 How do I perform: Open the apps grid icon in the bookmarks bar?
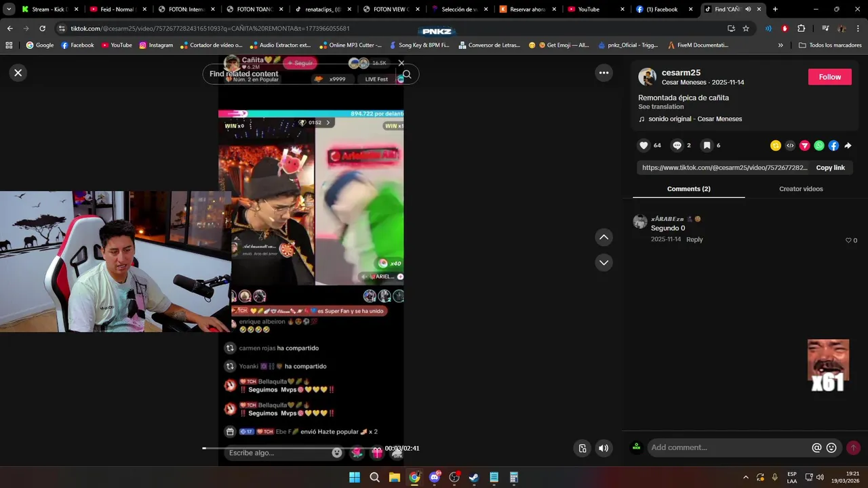[x=9, y=45]
